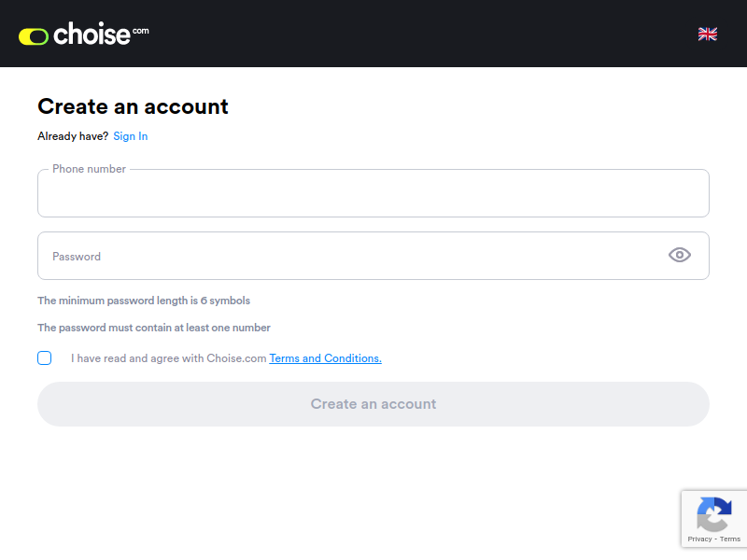Click the "I have read and agree" label
The height and width of the screenshot is (560, 747).
coord(168,358)
